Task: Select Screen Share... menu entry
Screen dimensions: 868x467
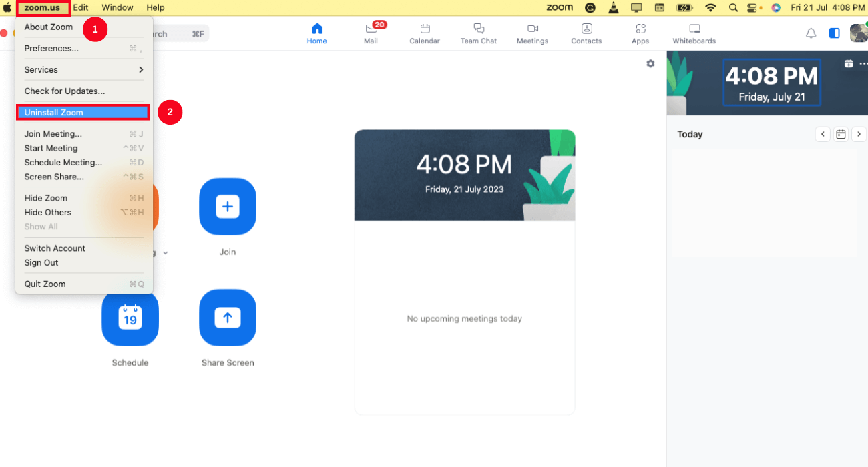Action: (x=84, y=177)
